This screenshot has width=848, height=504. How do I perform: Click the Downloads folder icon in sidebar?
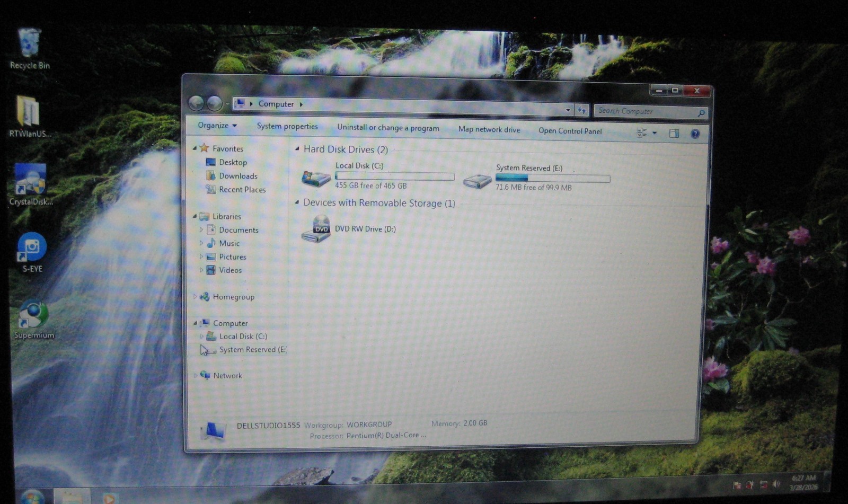[211, 175]
